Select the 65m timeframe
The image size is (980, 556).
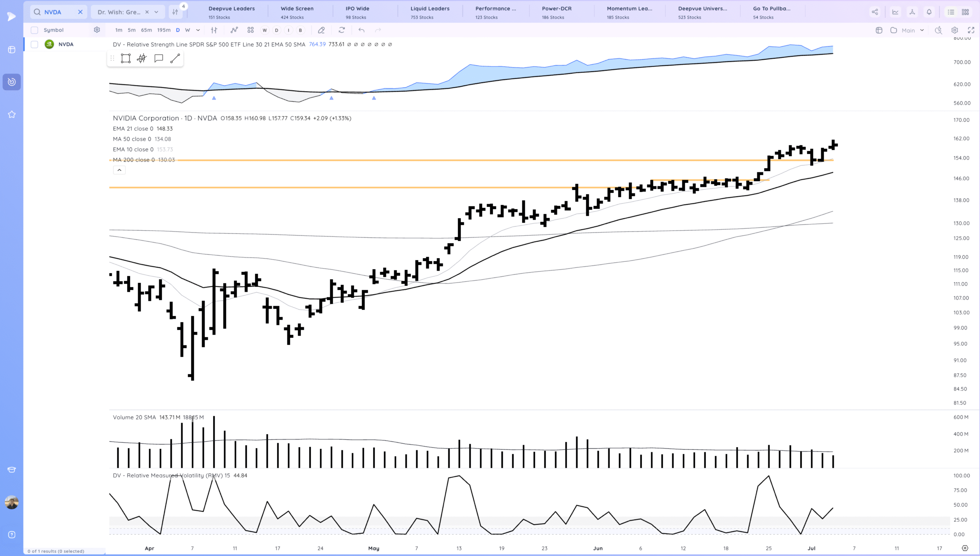click(146, 30)
